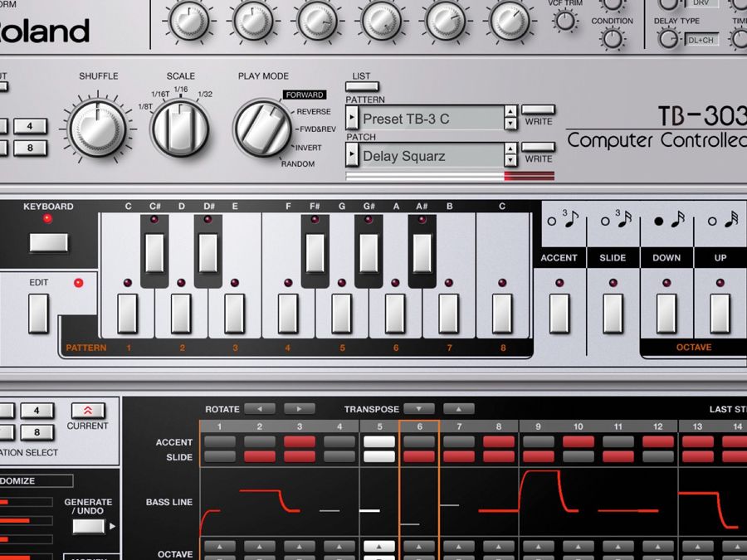This screenshot has width=747, height=560.
Task: Click the ACCENT button on the keyboard panel
Action: (559, 314)
